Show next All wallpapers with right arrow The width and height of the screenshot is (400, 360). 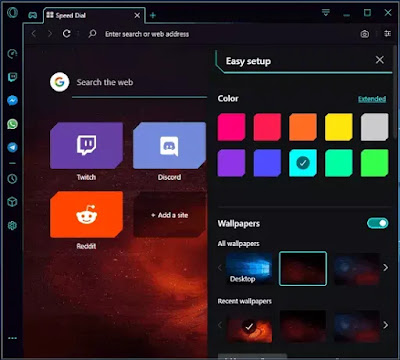click(x=386, y=268)
